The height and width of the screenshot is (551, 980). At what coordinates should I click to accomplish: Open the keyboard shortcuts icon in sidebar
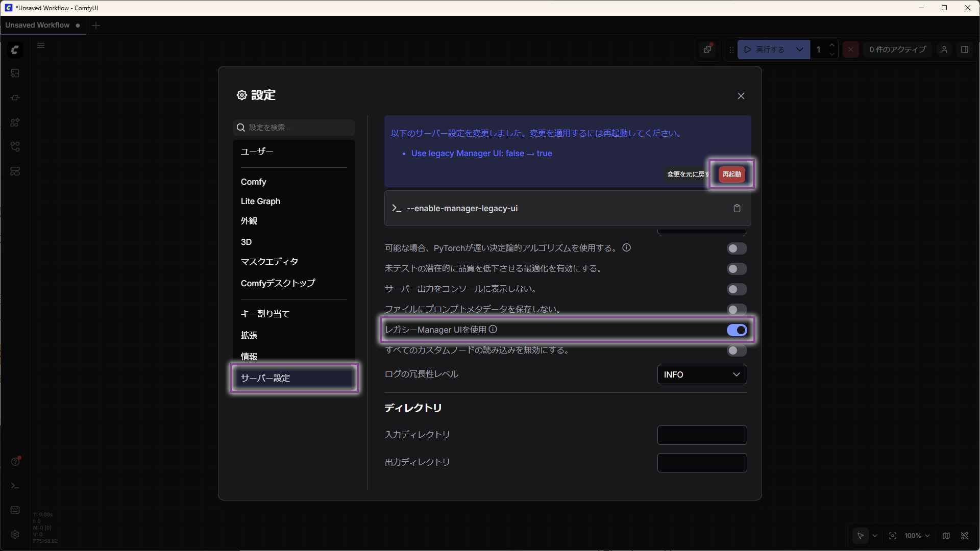pyautogui.click(x=15, y=510)
